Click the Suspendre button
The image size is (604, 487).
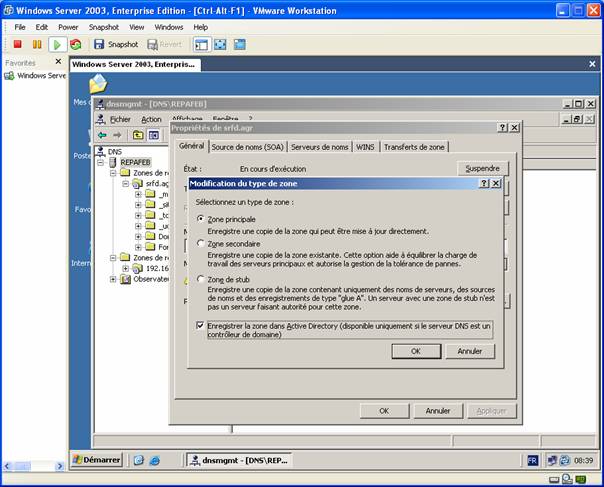483,168
